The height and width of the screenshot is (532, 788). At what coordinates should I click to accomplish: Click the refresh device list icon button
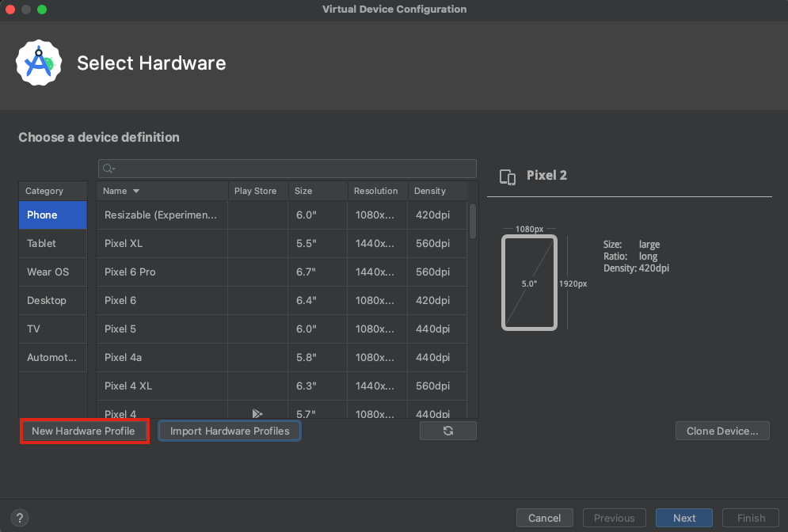447,431
